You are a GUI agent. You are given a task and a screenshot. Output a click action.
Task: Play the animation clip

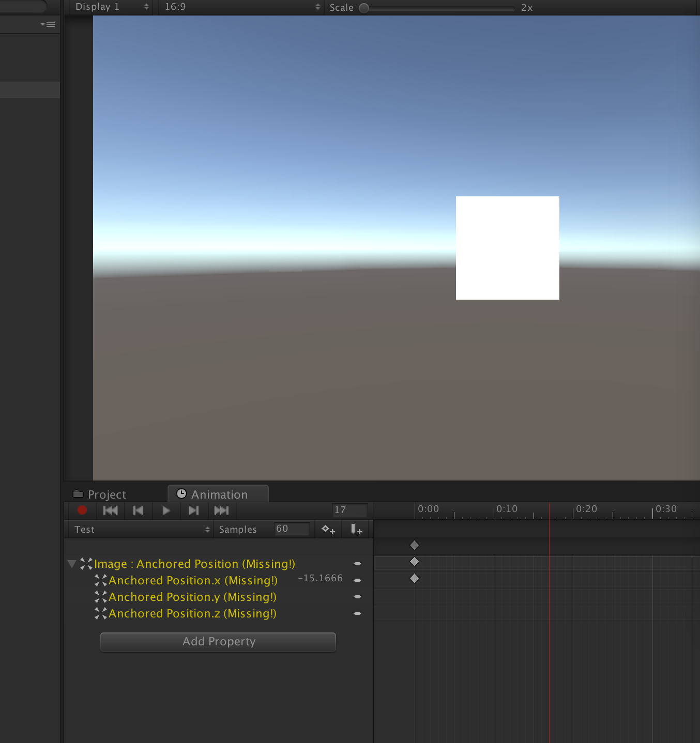[x=166, y=510]
